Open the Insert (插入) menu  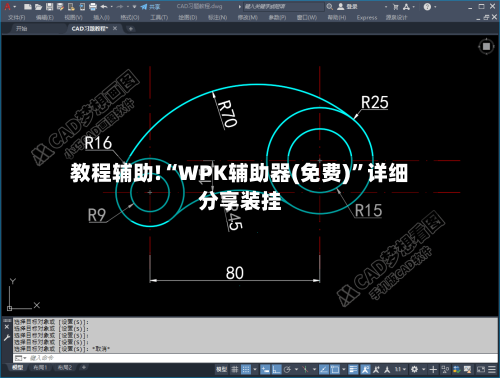pos(101,17)
